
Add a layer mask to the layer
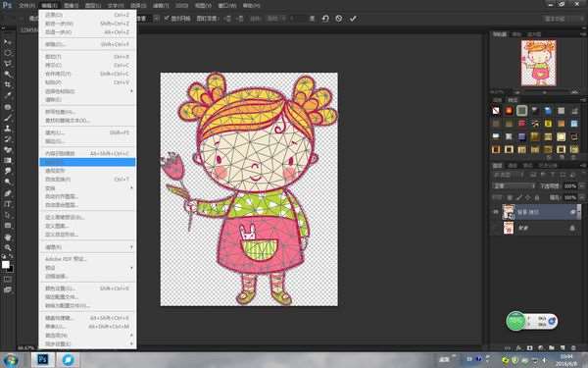pyautogui.click(x=529, y=348)
